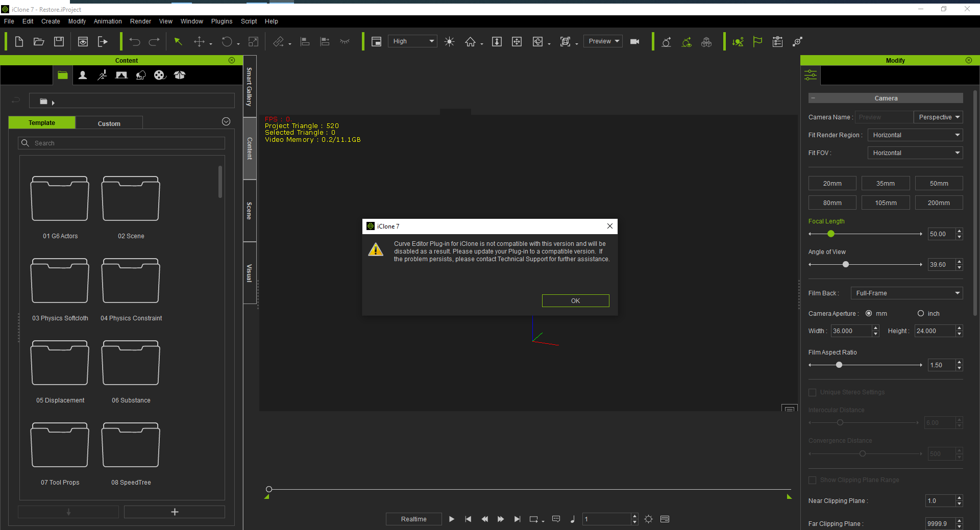This screenshot has height=530, width=980.
Task: Open the Fit Render Region dropdown
Action: pos(915,135)
